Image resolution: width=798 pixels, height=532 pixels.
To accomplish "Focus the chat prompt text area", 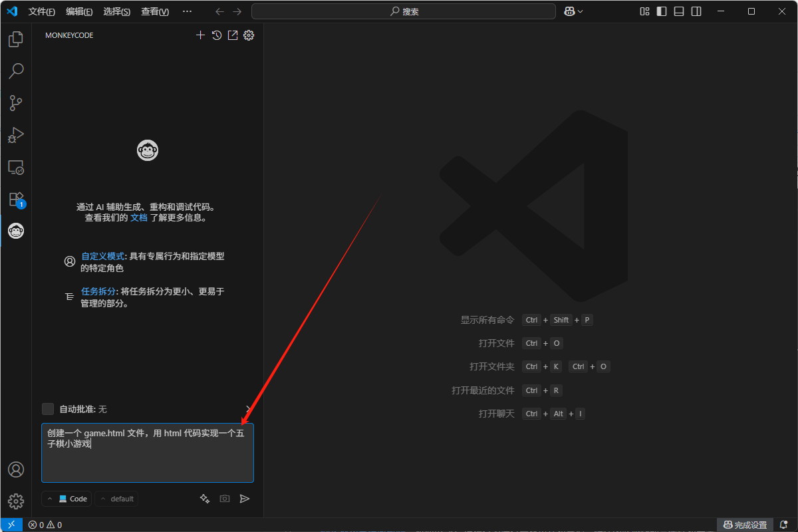I will [148, 453].
